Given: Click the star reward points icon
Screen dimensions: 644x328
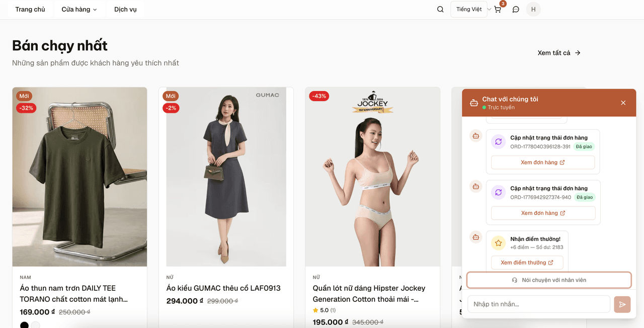Looking at the screenshot, I should pyautogui.click(x=498, y=243).
